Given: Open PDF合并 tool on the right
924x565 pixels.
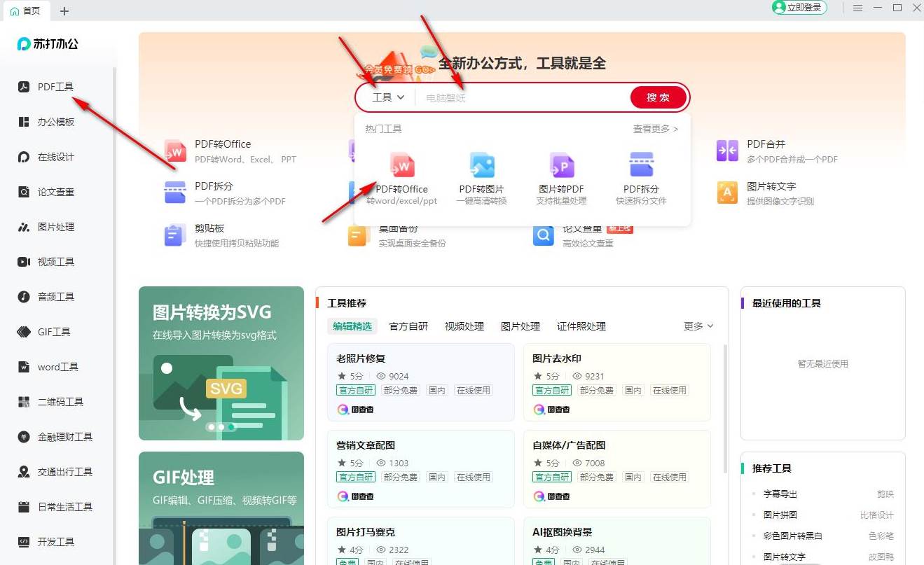Looking at the screenshot, I should [x=777, y=151].
